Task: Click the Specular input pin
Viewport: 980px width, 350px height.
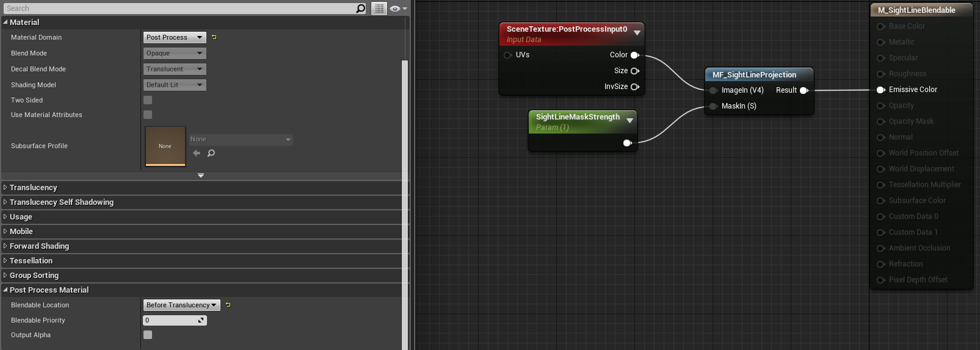Action: (x=880, y=58)
